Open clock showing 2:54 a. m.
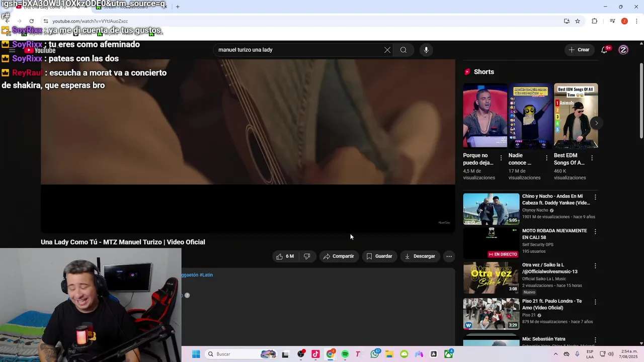The image size is (644, 362). 628,354
